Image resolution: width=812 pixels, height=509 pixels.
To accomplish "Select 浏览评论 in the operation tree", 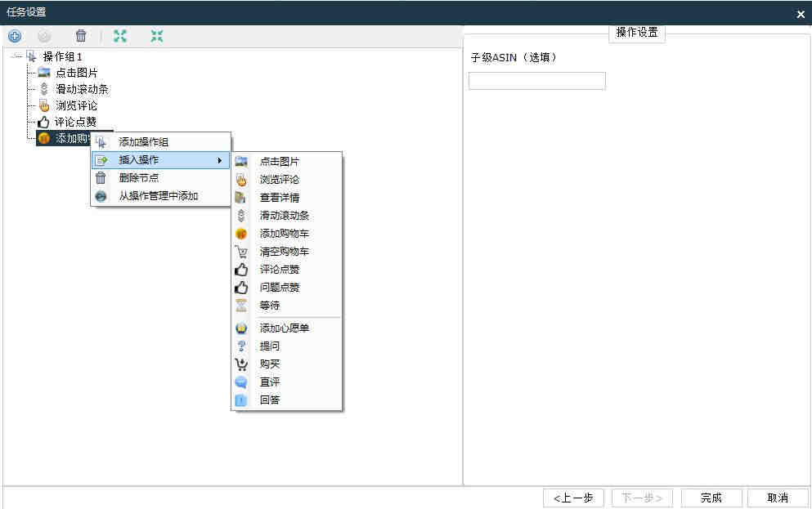I will coord(77,105).
